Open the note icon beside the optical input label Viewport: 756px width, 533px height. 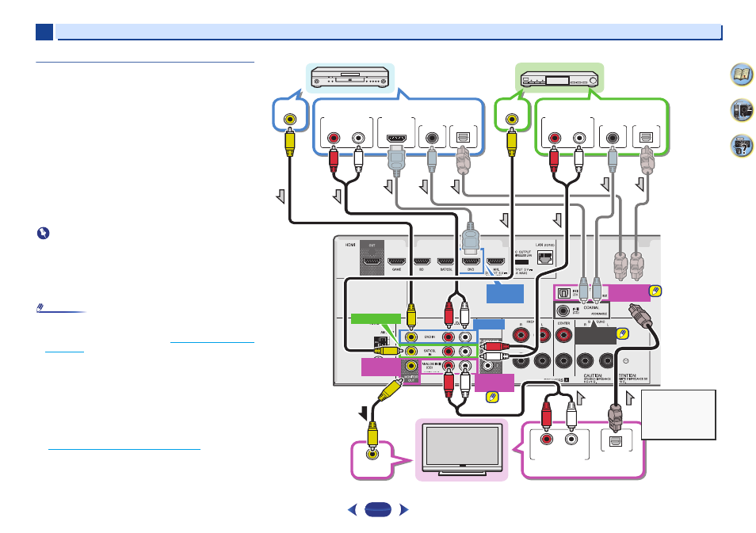click(655, 291)
